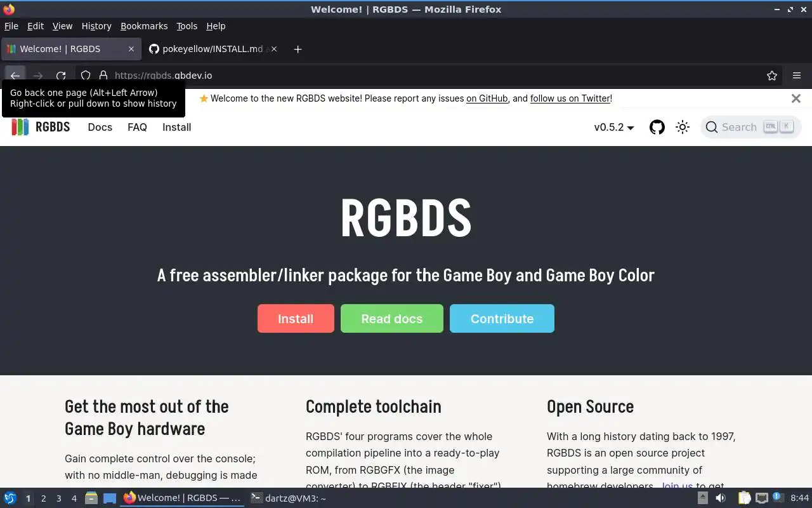Switch to the pokeyellow/INSTALL.md tab
Screen dimensions: 812x508
pos(213,49)
